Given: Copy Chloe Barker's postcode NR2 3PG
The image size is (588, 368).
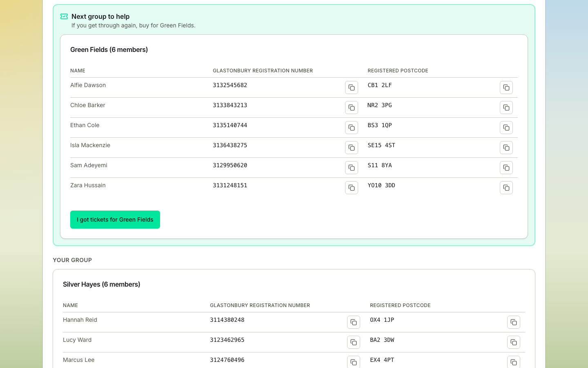Looking at the screenshot, I should [506, 108].
